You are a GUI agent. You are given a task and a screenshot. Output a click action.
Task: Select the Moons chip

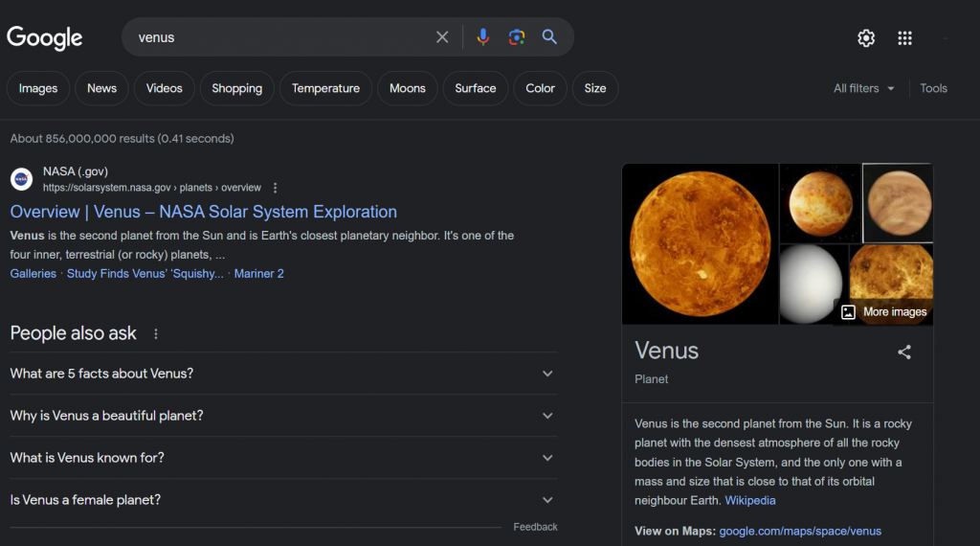click(x=408, y=88)
